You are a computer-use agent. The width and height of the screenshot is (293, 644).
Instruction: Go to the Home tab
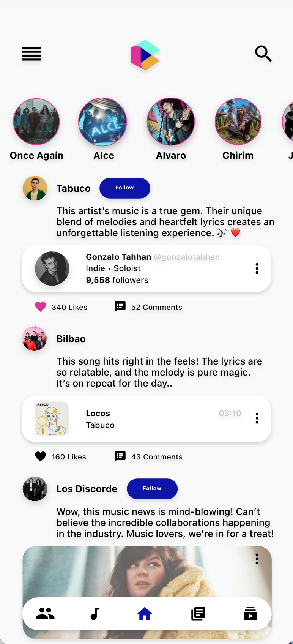[145, 614]
